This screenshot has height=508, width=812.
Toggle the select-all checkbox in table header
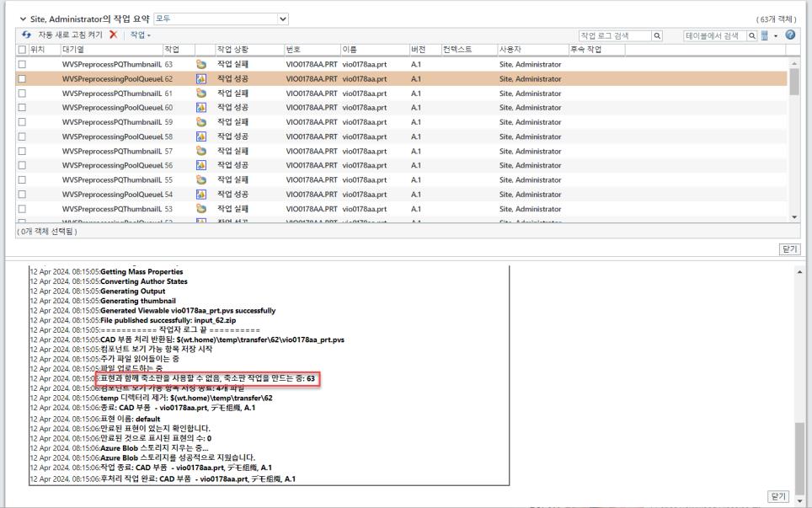coord(22,50)
